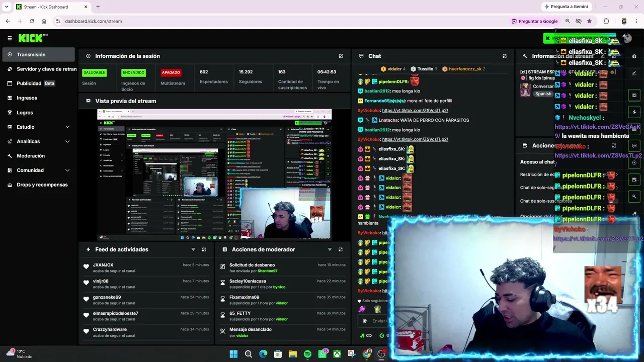Image resolution: width=644 pixels, height=362 pixels.
Task: Expand the Acciones de moderador panel
Action: 341,249
